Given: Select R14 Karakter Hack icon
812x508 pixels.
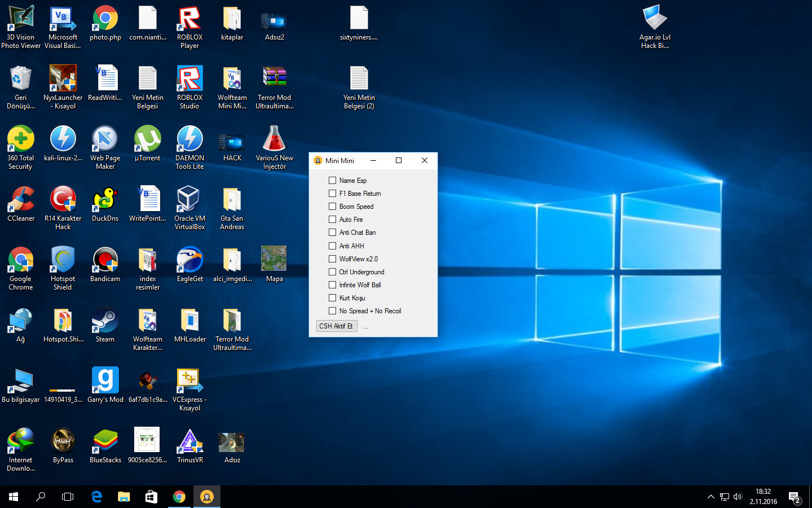Looking at the screenshot, I should [63, 208].
